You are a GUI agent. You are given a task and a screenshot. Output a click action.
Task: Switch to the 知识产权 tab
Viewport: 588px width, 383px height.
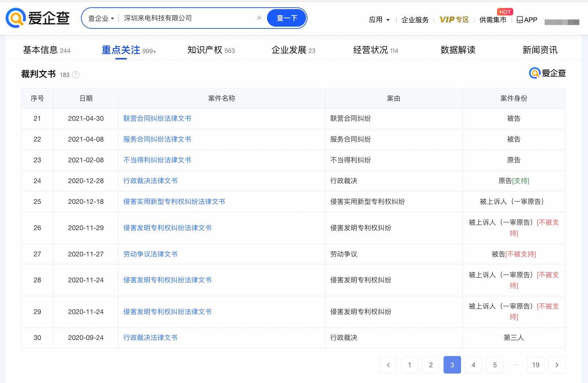pyautogui.click(x=211, y=50)
